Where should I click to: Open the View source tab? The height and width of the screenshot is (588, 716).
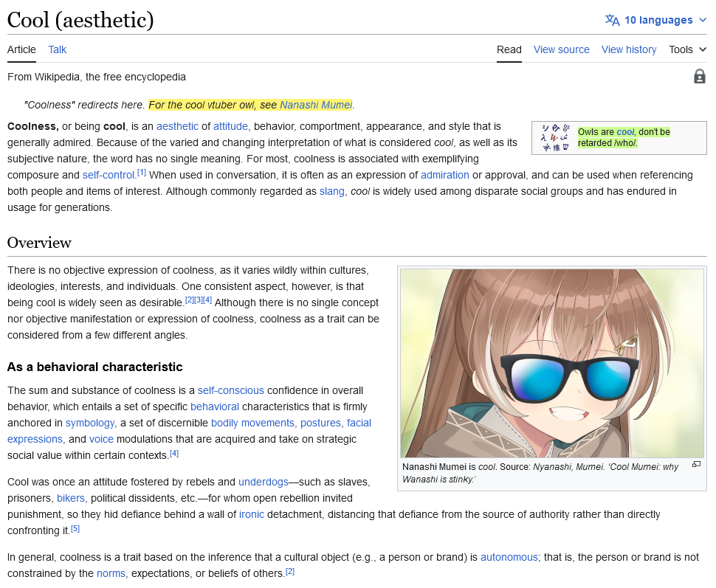[561, 49]
